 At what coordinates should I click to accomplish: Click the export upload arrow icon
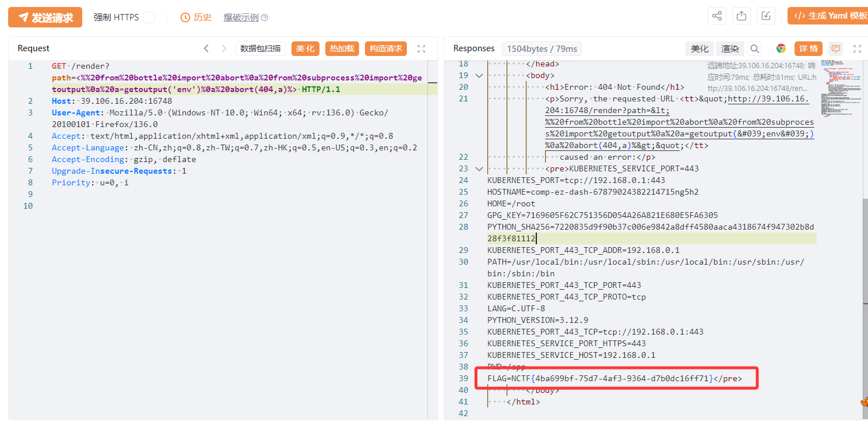742,16
